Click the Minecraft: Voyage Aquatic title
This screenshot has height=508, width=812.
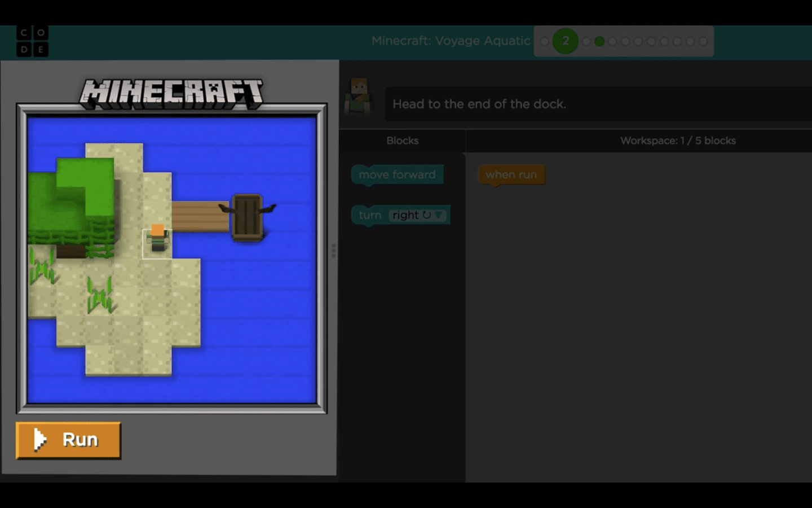[451, 41]
